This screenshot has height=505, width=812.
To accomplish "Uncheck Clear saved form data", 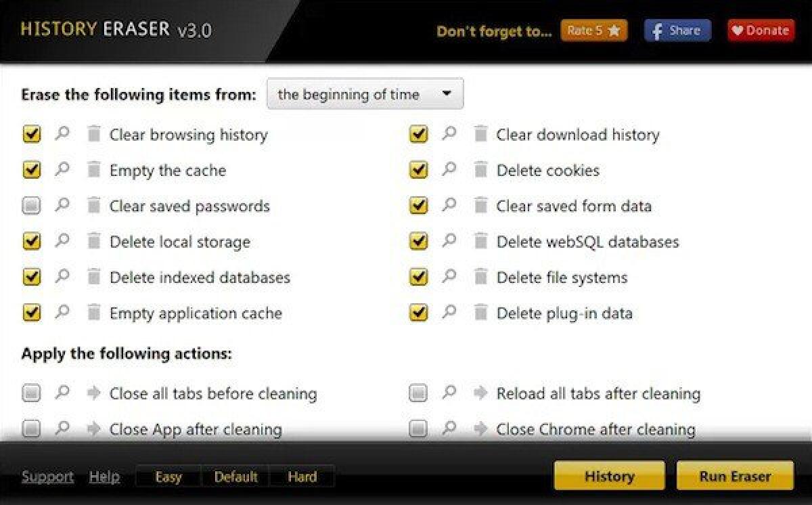I will tap(418, 206).
